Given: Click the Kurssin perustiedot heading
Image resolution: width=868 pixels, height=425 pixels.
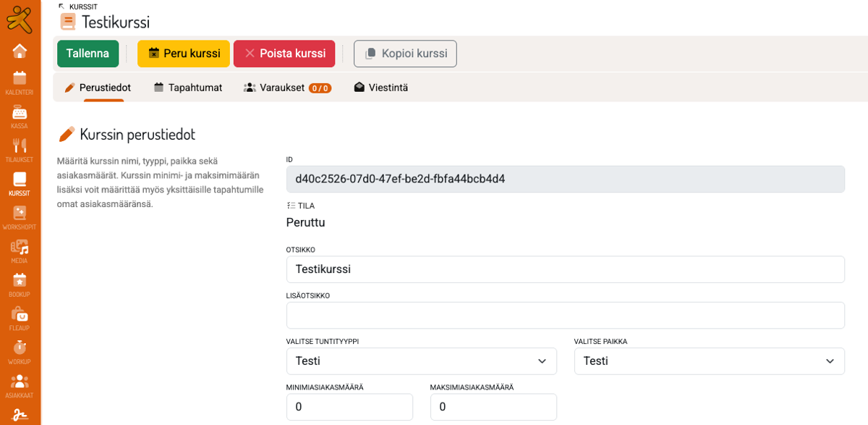Looking at the screenshot, I should 137,134.
